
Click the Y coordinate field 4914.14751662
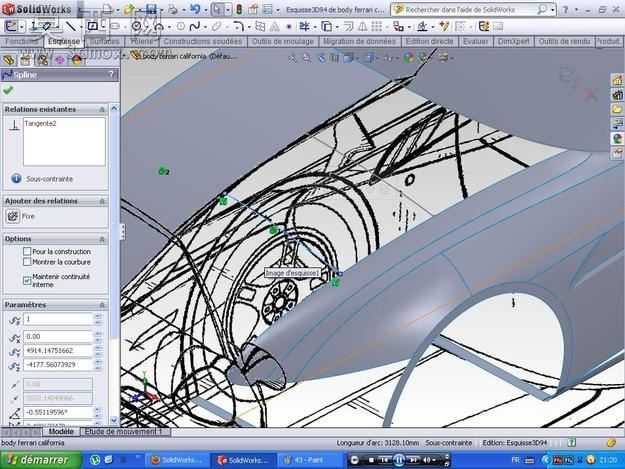[x=58, y=351]
